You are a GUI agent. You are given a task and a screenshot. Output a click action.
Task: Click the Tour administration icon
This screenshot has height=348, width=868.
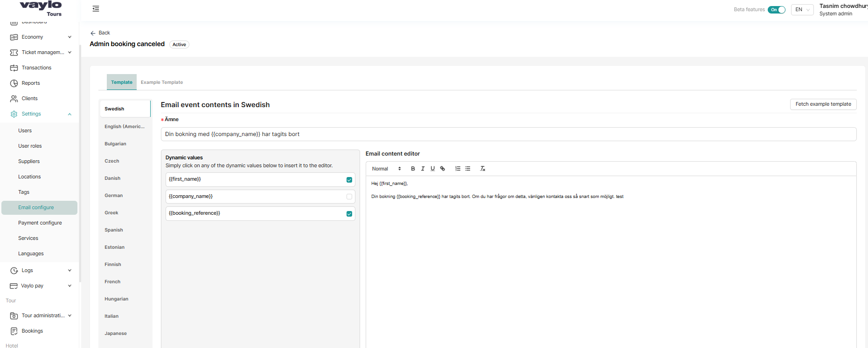[14, 316]
